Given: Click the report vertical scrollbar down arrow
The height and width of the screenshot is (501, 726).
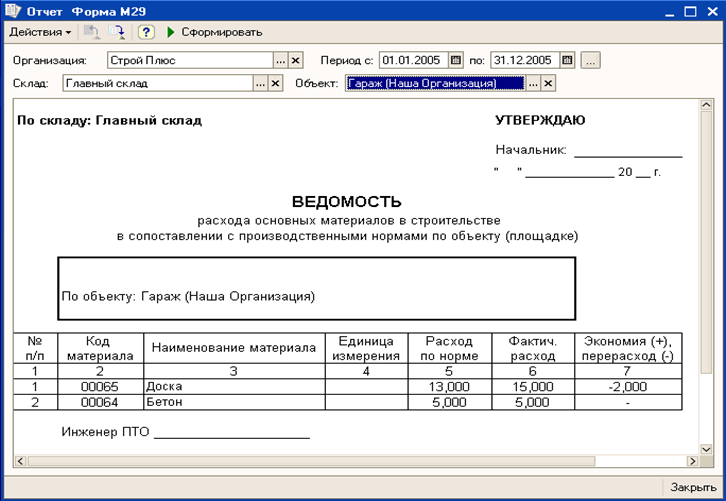Looking at the screenshot, I should click(x=706, y=449).
